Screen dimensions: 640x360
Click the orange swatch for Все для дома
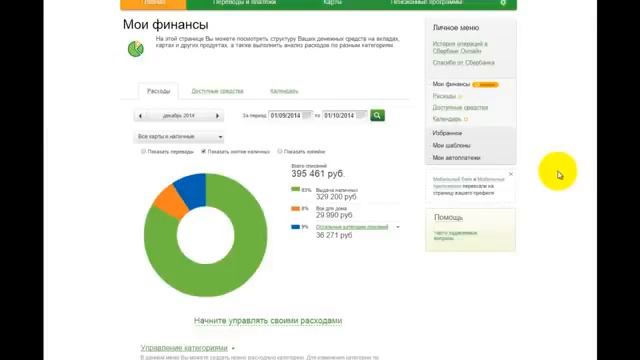tap(296, 208)
